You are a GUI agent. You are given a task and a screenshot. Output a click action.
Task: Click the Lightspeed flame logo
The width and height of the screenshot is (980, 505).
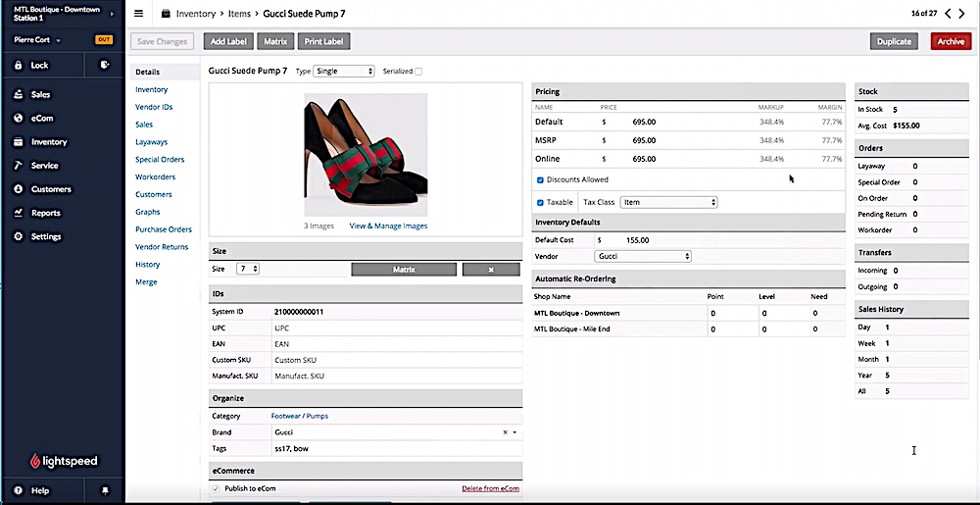[x=35, y=461]
